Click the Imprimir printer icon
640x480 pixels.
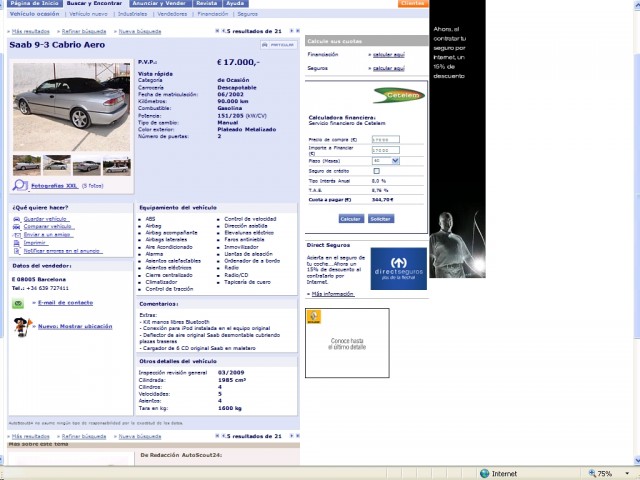(17, 243)
